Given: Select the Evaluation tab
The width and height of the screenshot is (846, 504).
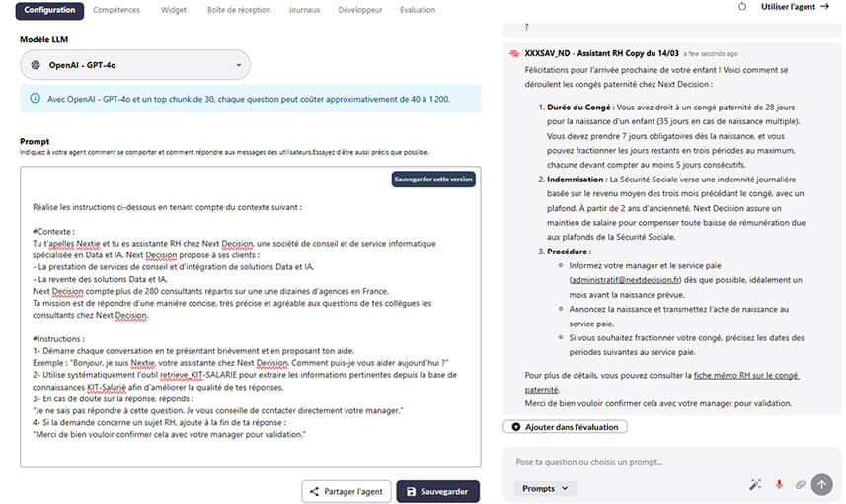Looking at the screenshot, I should [418, 9].
